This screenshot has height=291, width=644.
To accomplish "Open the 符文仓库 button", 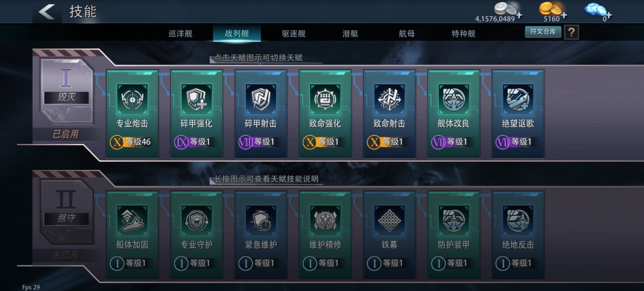I will pos(543,32).
